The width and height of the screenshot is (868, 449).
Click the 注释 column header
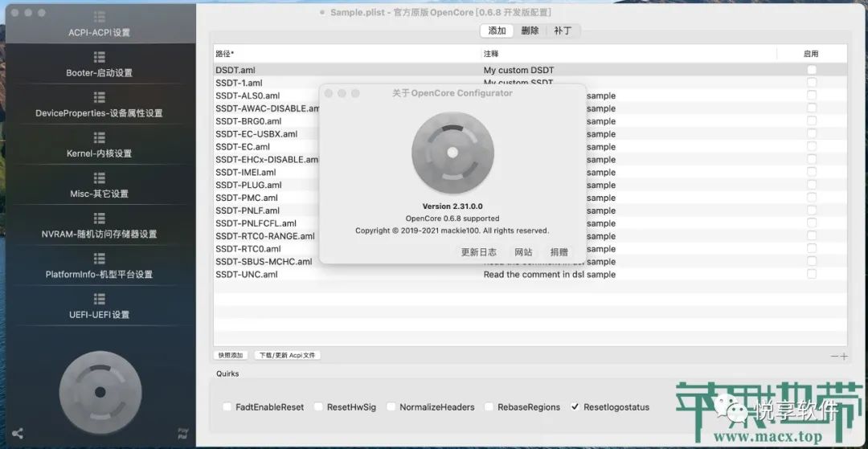coord(628,54)
